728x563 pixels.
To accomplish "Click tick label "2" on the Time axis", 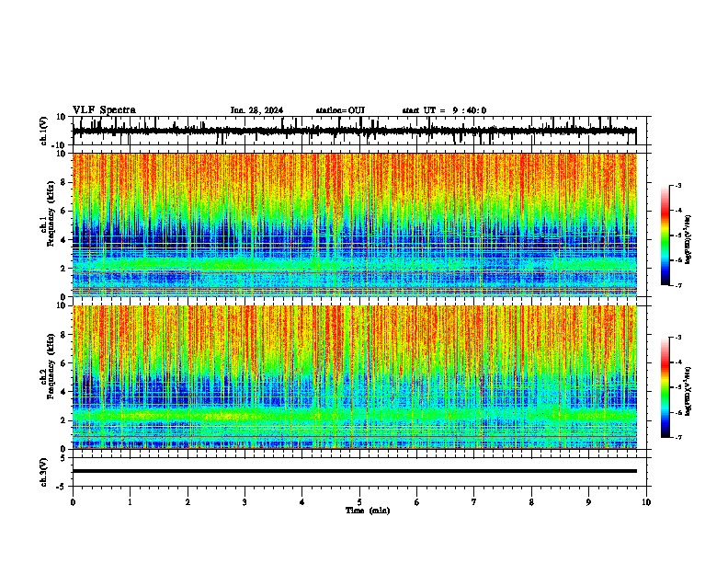I will (x=188, y=502).
